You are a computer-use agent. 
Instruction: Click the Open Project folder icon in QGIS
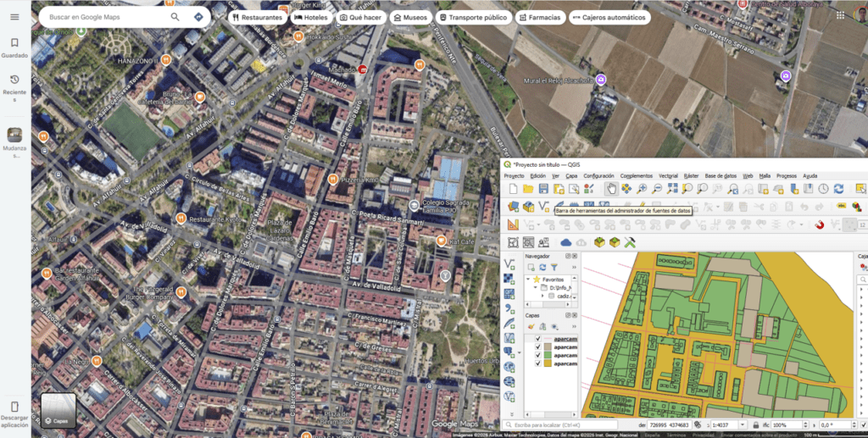tap(528, 189)
